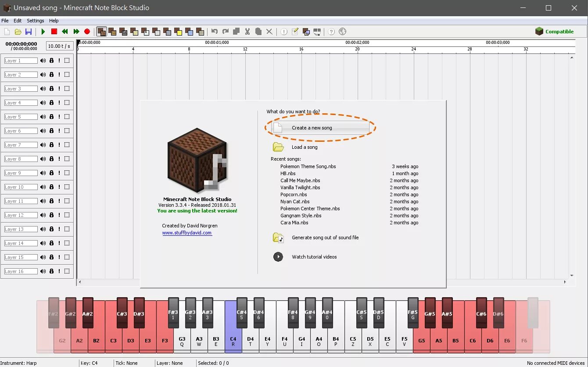This screenshot has width=588, height=367.
Task: Click Load a song in the dialog
Action: 305,147
